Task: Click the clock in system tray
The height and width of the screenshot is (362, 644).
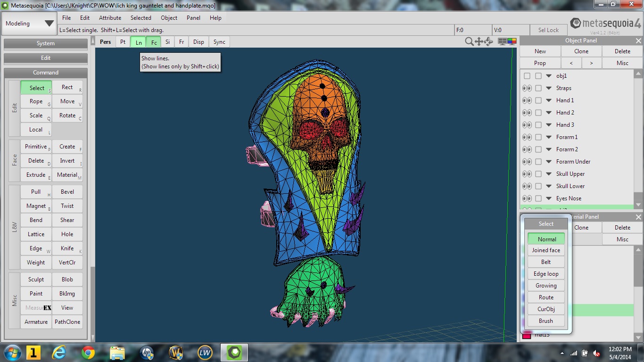Action: click(x=620, y=353)
